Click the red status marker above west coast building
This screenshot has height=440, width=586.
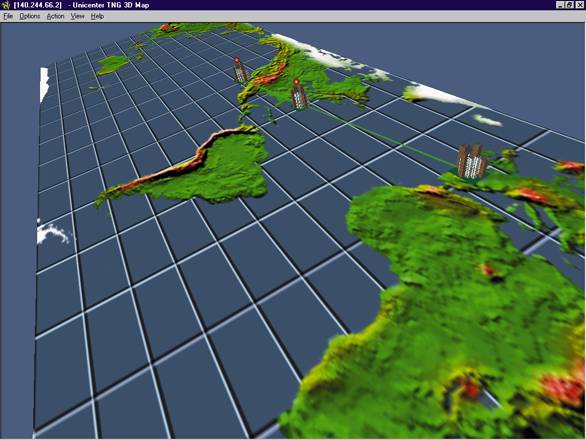pyautogui.click(x=236, y=60)
